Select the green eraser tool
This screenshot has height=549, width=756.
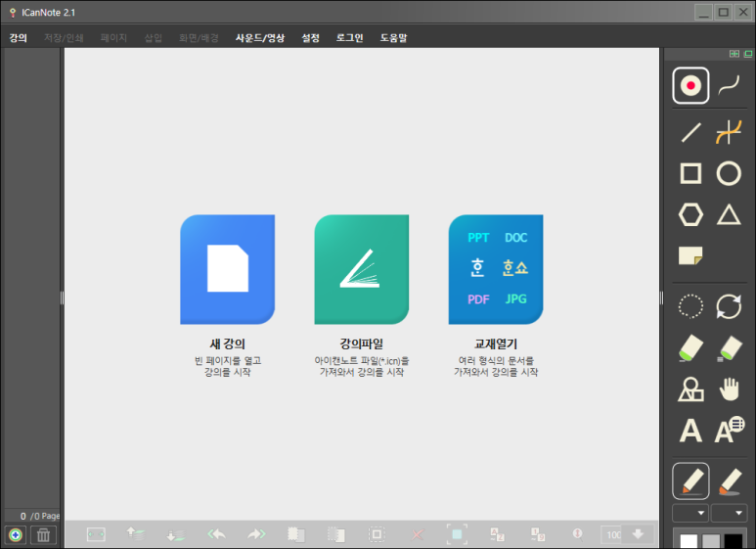(690, 347)
